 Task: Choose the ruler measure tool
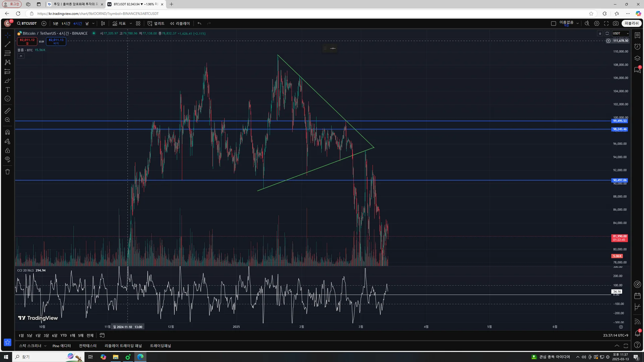(7, 111)
